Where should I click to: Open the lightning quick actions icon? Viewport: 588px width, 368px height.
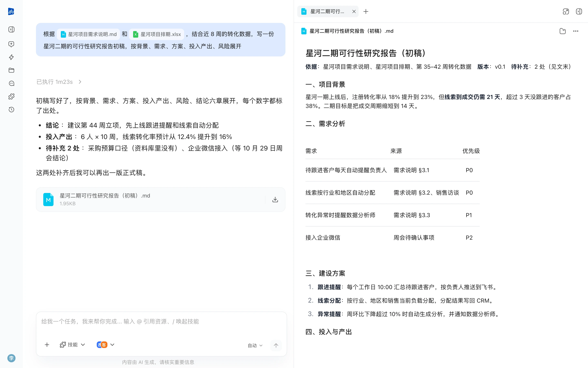pyautogui.click(x=11, y=57)
